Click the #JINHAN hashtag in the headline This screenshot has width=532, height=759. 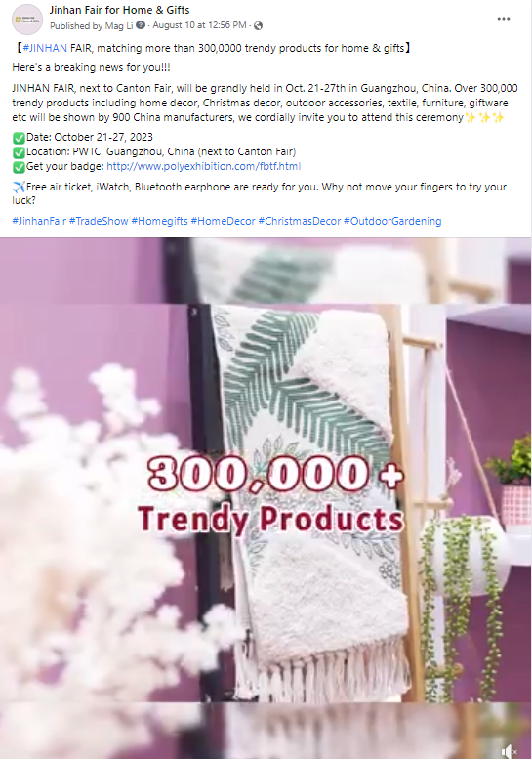(x=45, y=48)
